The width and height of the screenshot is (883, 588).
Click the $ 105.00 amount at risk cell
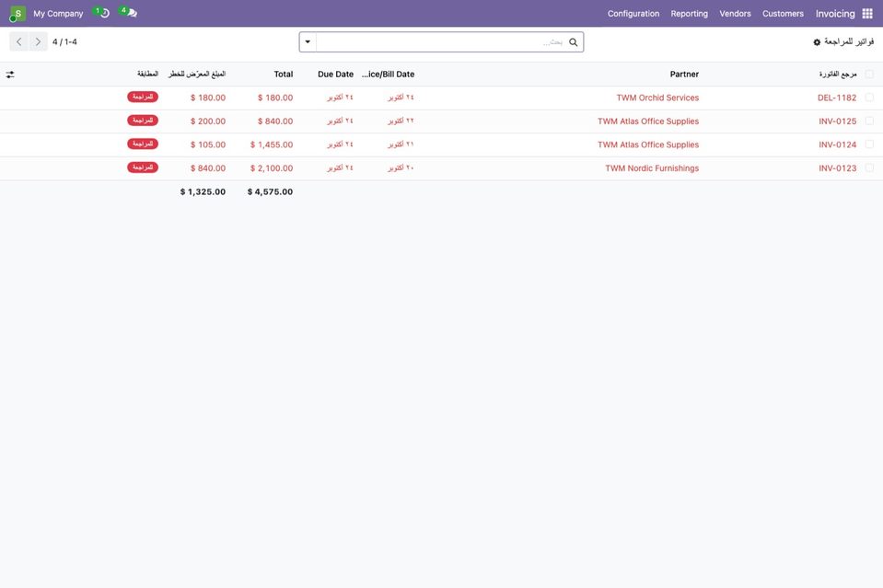click(208, 145)
